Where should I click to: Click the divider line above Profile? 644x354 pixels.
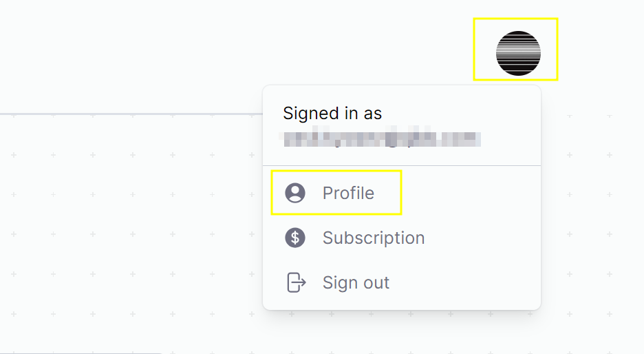pyautogui.click(x=402, y=166)
